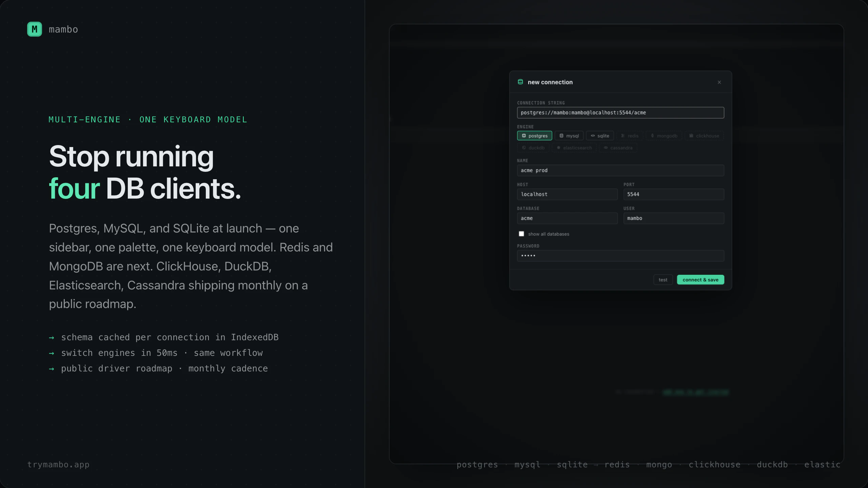The width and height of the screenshot is (868, 488).
Task: Click the new connection dialog title
Action: pos(550,82)
